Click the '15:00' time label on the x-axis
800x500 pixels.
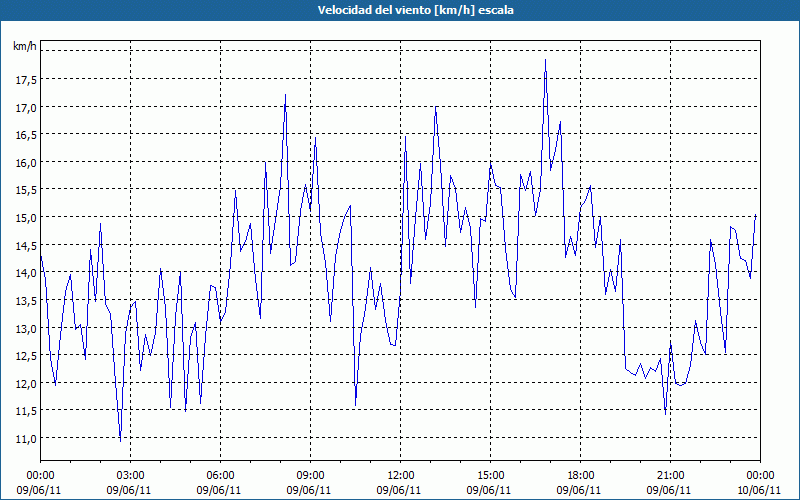tap(490, 475)
